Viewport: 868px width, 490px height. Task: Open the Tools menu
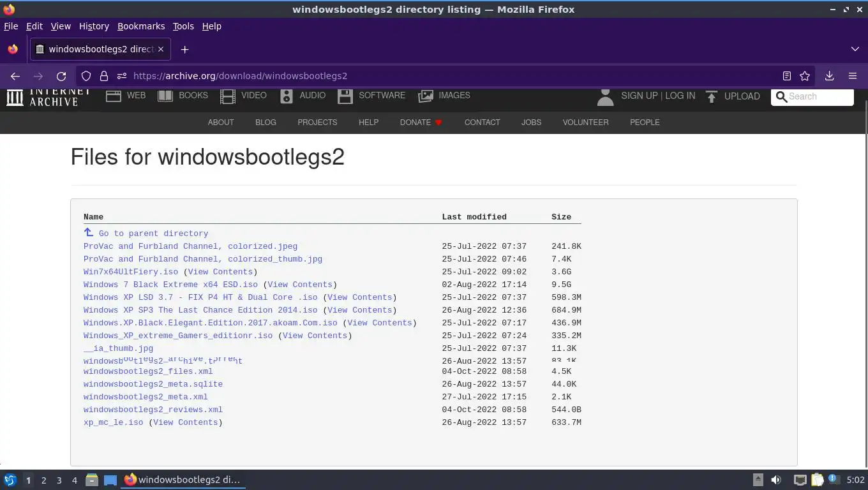point(183,26)
